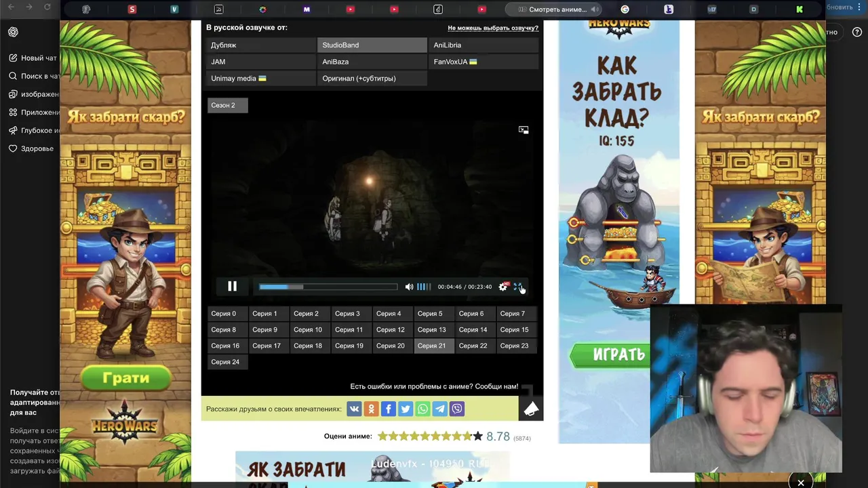Select Серия 16

tap(226, 346)
